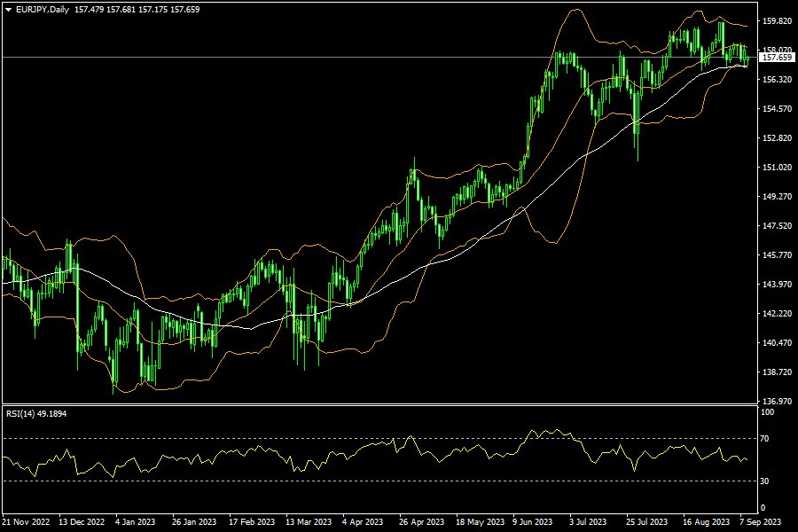The height and width of the screenshot is (532, 798).
Task: Click price scale value 136.970
Action: click(x=777, y=401)
